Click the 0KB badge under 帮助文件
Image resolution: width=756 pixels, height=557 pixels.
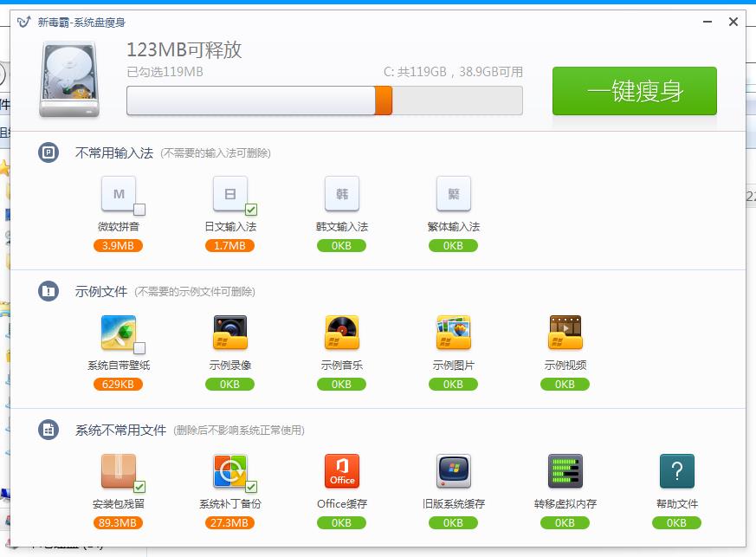[676, 522]
